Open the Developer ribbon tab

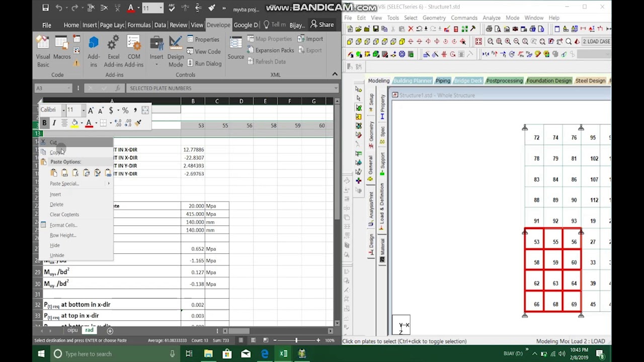click(x=218, y=25)
